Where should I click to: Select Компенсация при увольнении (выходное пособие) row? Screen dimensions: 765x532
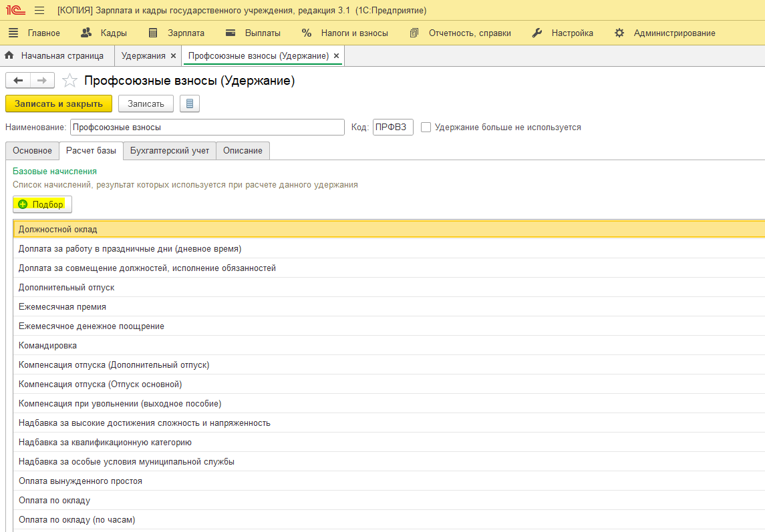point(390,404)
